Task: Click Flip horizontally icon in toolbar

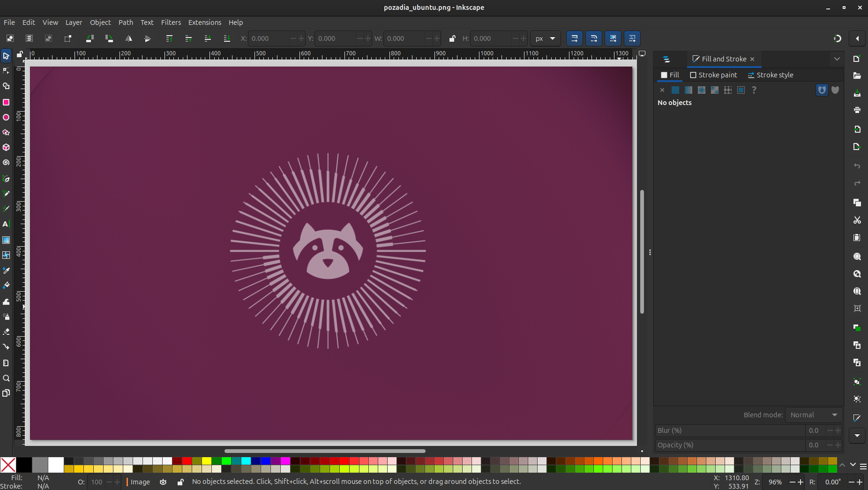Action: coord(128,38)
